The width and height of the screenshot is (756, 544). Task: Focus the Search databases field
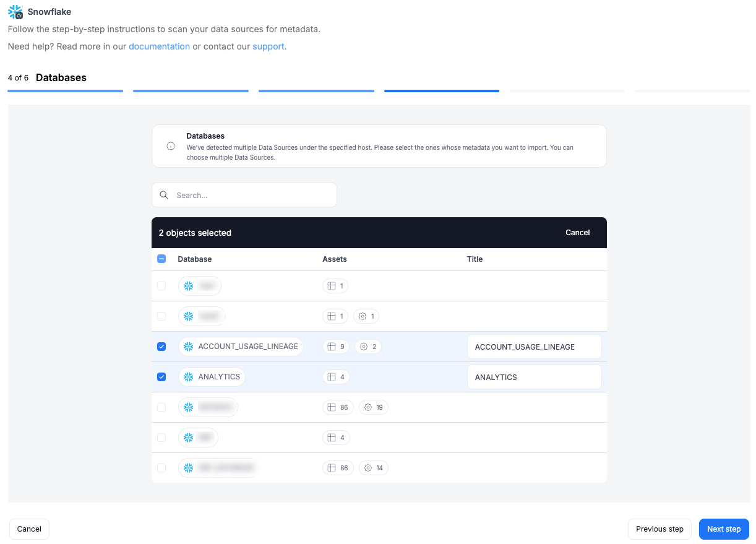(244, 195)
